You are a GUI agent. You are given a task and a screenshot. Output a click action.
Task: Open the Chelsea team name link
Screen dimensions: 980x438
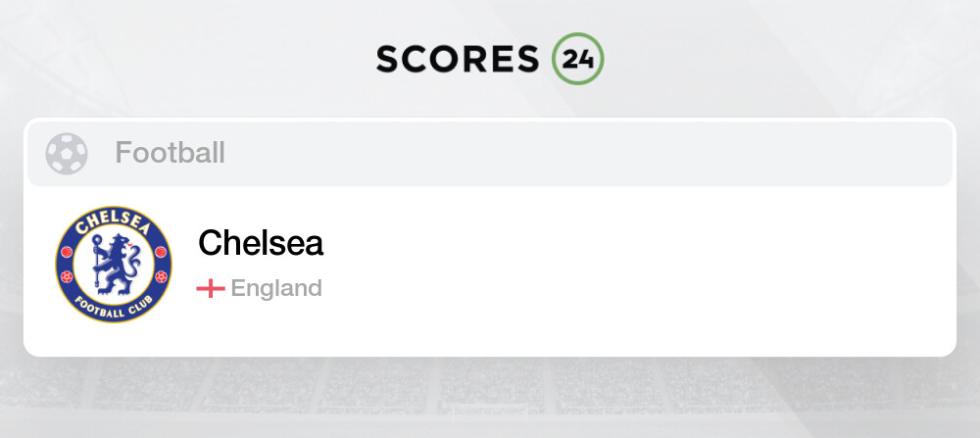pyautogui.click(x=261, y=243)
